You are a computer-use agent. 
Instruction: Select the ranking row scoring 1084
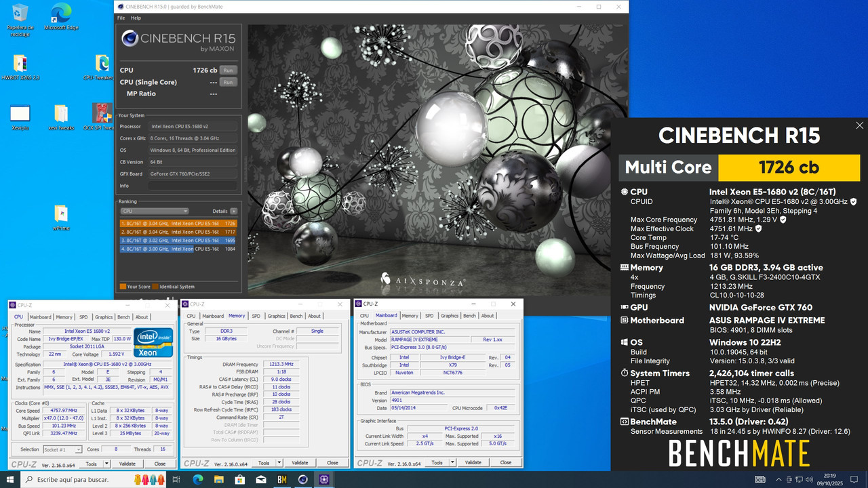178,249
